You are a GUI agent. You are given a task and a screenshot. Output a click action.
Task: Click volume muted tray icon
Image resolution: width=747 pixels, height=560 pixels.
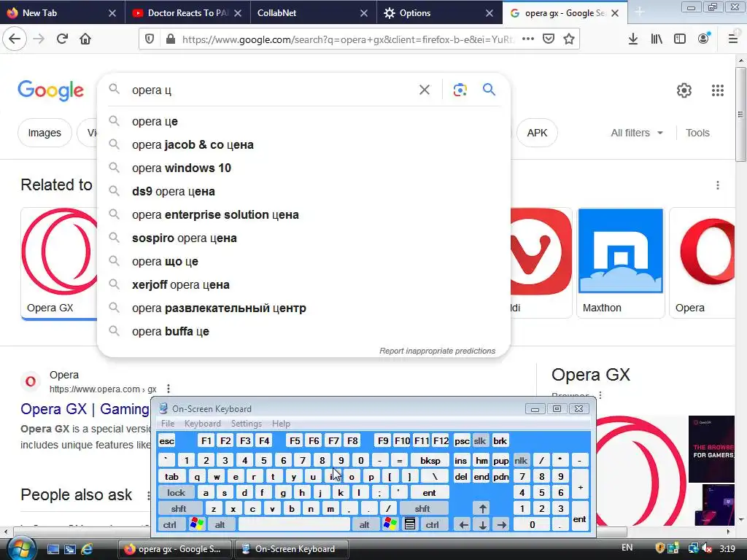706,548
